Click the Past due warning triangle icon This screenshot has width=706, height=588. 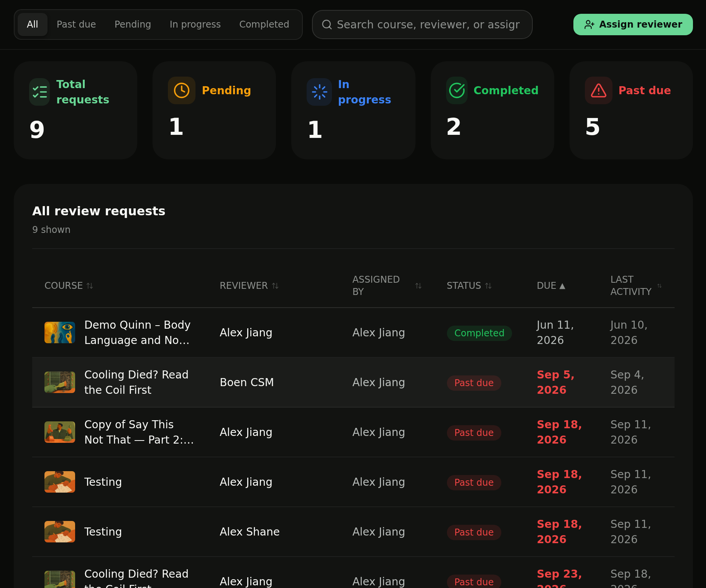pyautogui.click(x=599, y=90)
